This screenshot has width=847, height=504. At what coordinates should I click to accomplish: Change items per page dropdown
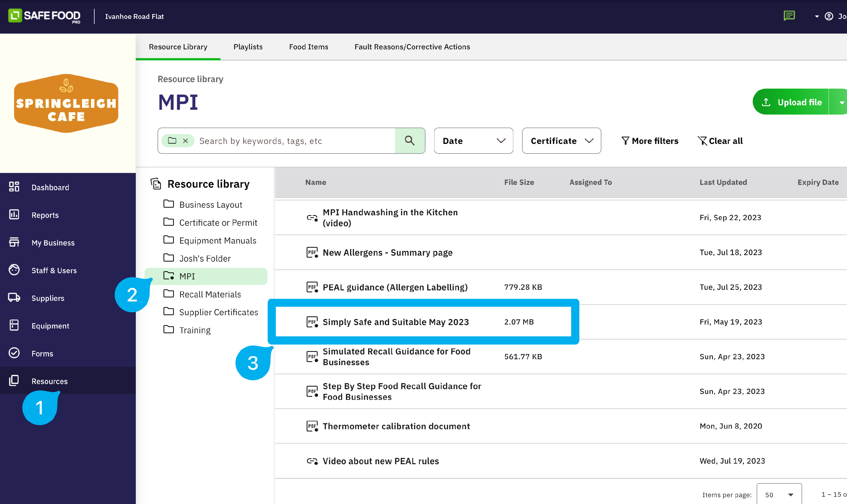click(779, 494)
